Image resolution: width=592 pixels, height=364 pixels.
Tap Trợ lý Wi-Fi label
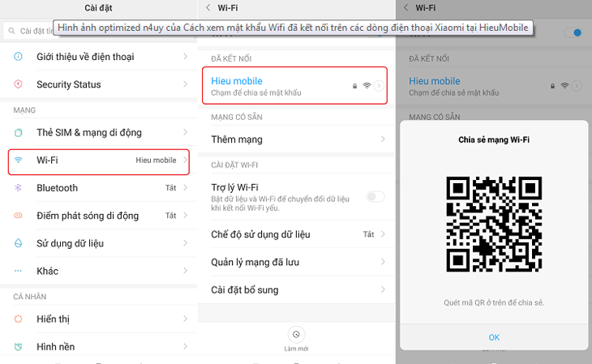pyautogui.click(x=234, y=187)
